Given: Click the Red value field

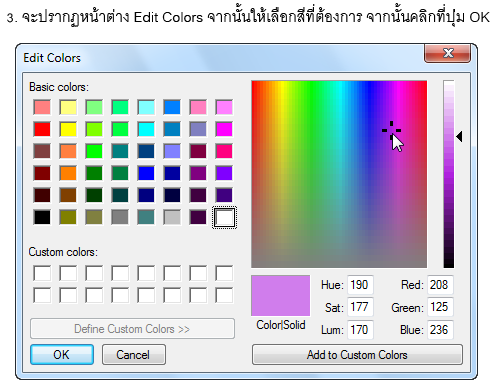Looking at the screenshot, I should pos(440,285).
